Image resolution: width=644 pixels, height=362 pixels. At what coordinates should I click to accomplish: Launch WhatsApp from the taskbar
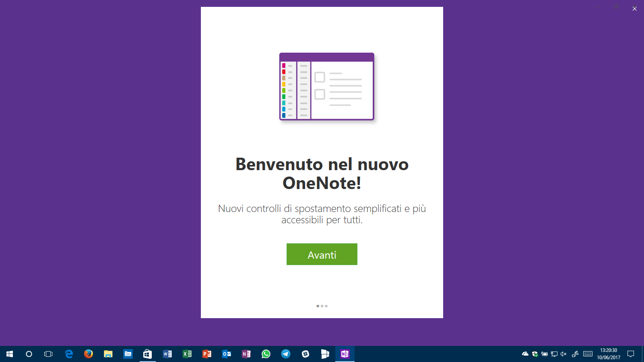266,354
